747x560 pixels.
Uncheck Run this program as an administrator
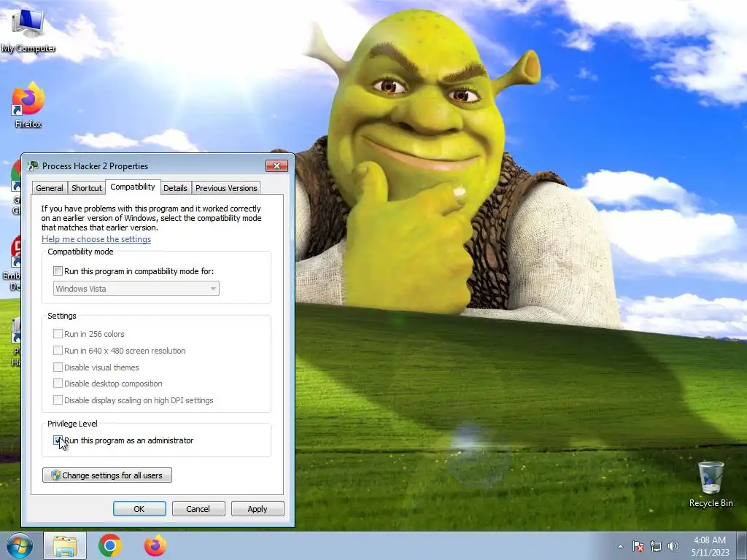click(58, 440)
